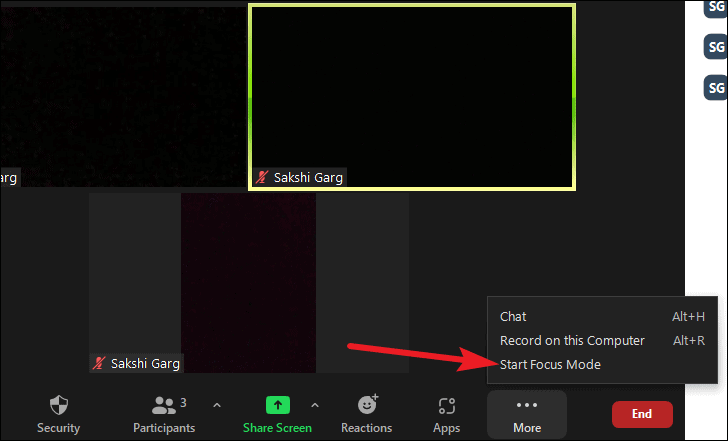Click the Alt+H shortcut text
This screenshot has width=728, height=441.
688,317
